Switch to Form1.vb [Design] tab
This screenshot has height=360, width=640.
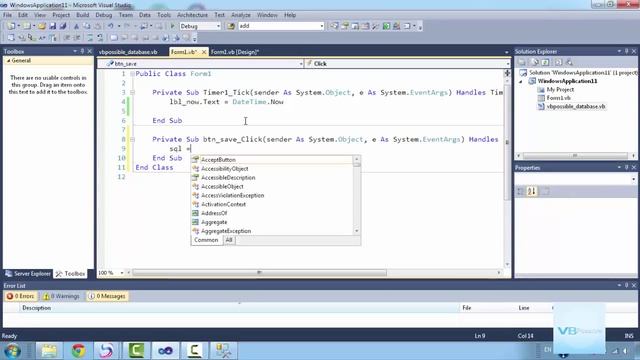tap(235, 52)
